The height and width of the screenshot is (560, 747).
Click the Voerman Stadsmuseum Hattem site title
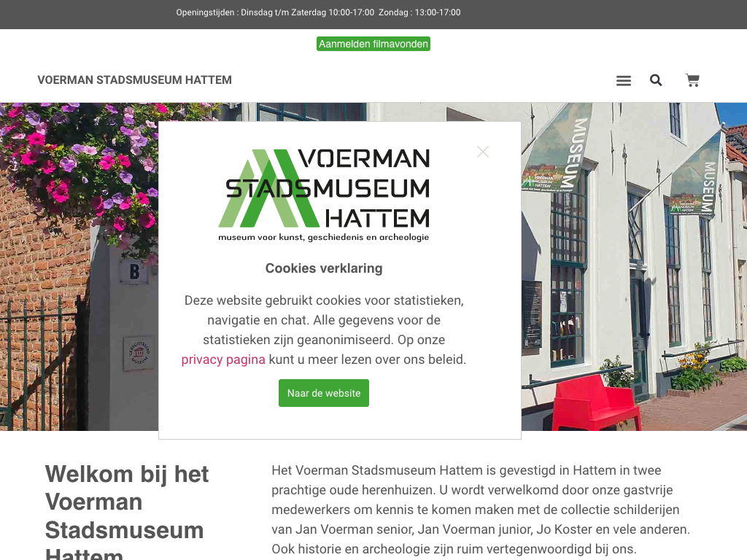(x=134, y=80)
